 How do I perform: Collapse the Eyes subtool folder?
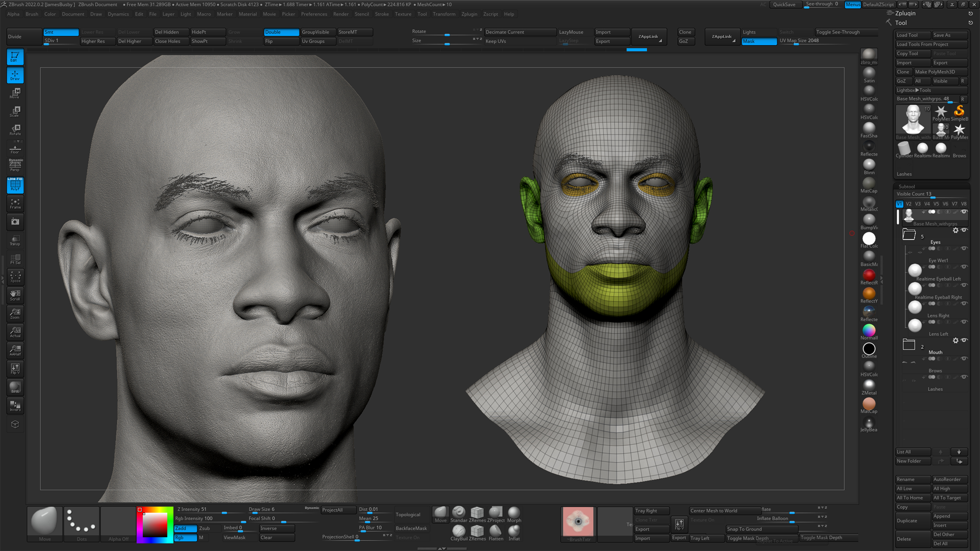909,235
